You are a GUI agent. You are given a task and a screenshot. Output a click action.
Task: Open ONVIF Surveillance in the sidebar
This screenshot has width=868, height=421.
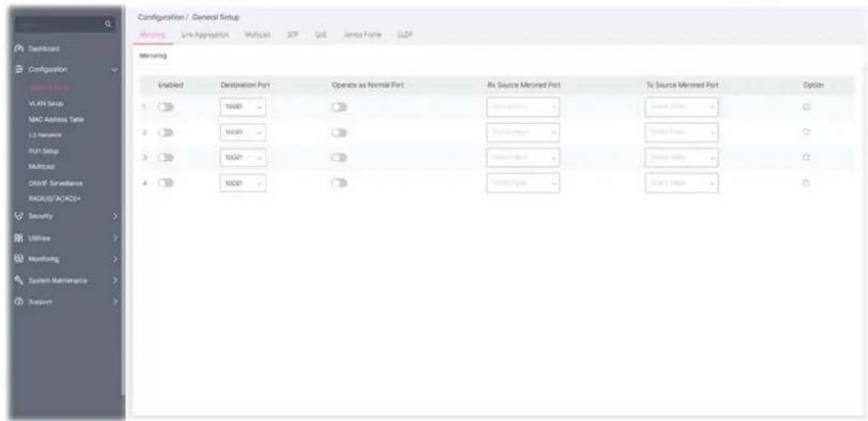click(x=56, y=183)
